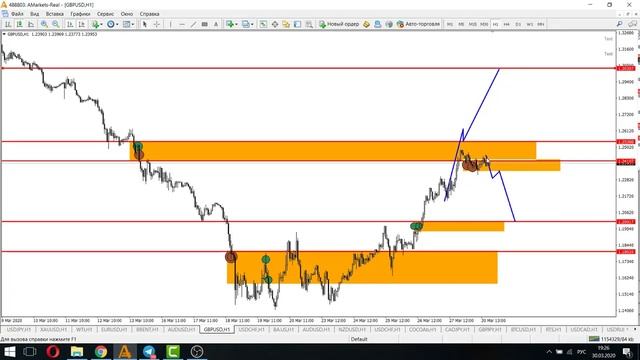Open the search magnifier icon
640x360 pixels.
[619, 24]
